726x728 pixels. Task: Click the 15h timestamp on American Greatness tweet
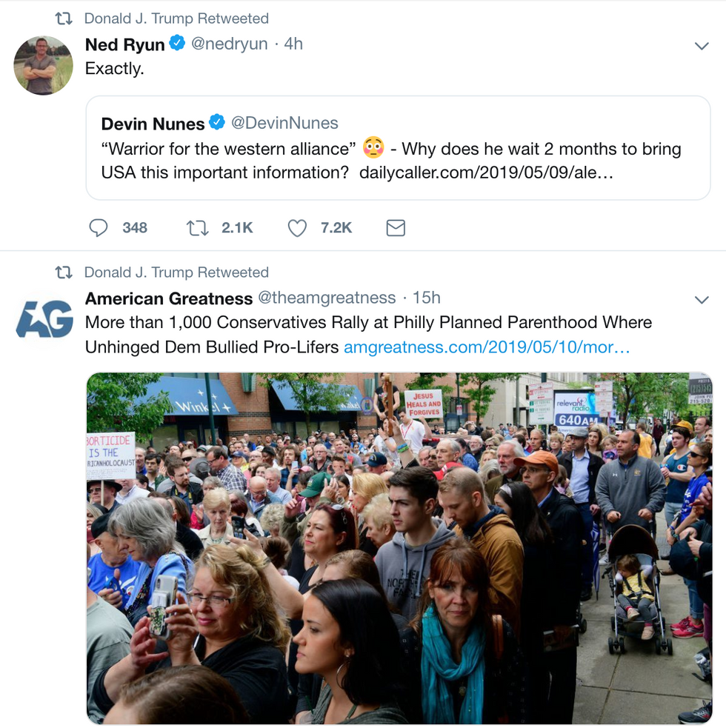point(427,298)
